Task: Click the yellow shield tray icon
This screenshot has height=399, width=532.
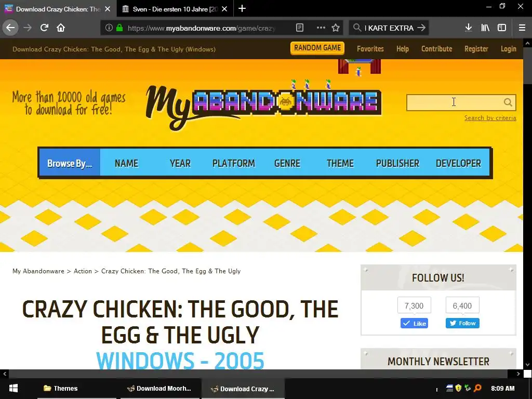Action: 458,388
